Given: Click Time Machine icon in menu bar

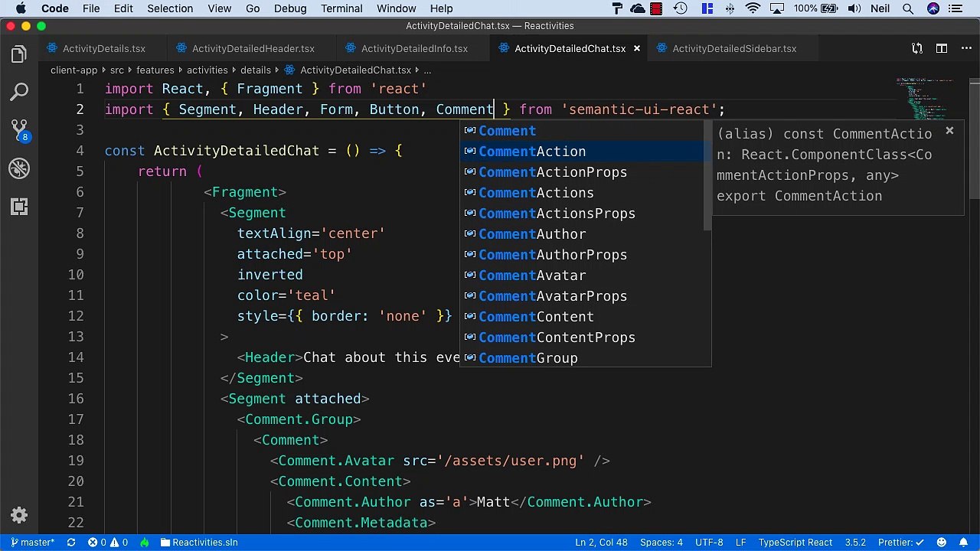Looking at the screenshot, I should pos(680,8).
